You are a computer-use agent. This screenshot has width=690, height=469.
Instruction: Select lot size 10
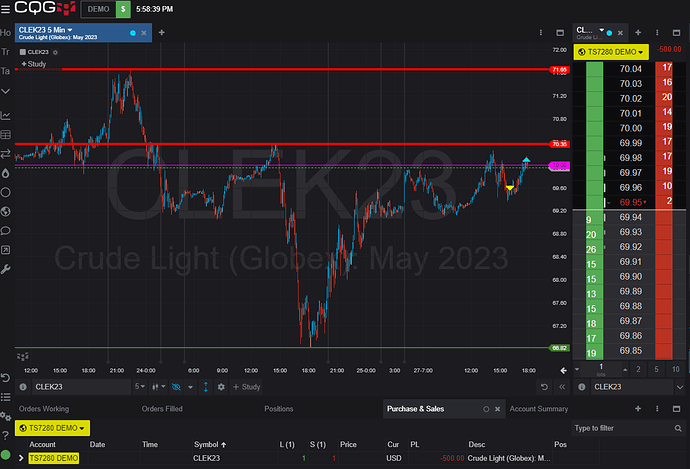click(675, 369)
